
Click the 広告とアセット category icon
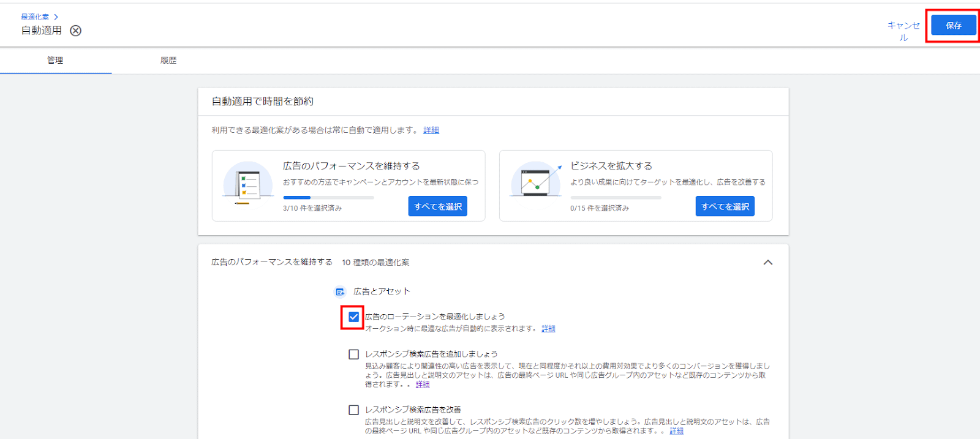click(340, 292)
